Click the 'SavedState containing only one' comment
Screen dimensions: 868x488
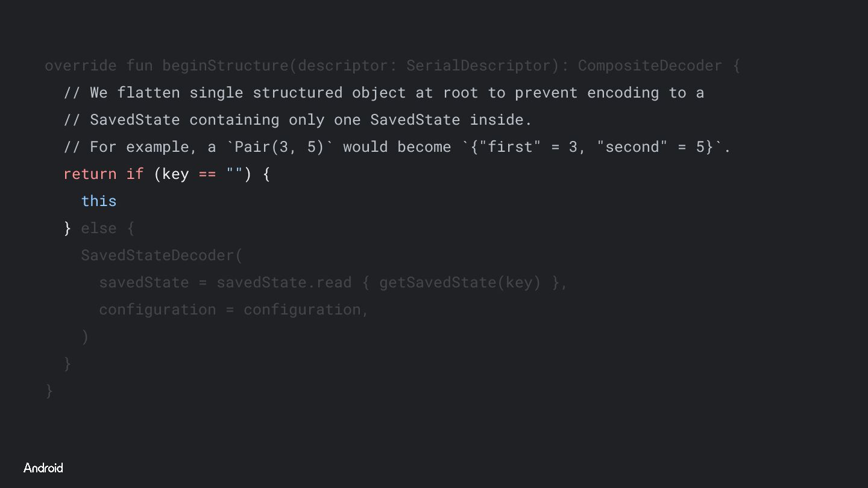point(298,120)
